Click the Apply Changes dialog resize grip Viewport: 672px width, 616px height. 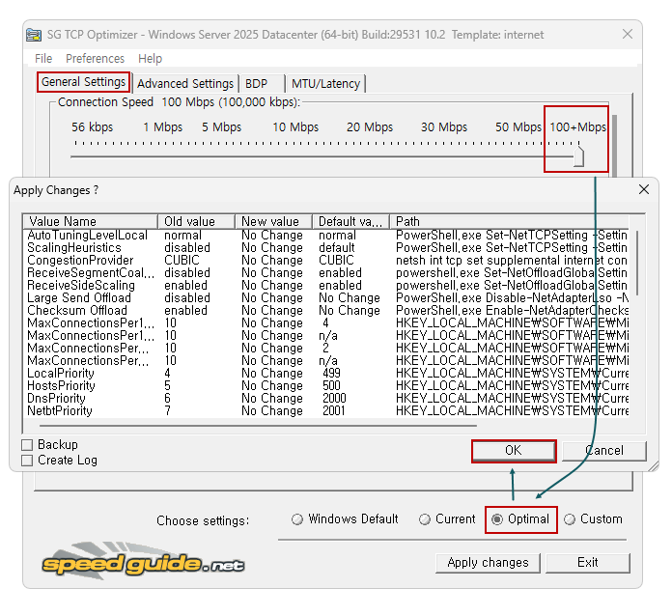click(x=654, y=466)
